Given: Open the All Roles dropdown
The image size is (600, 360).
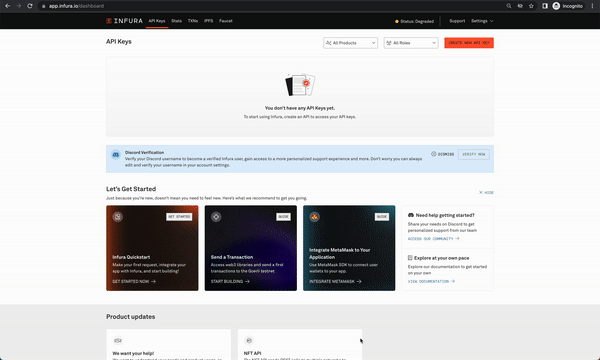Looking at the screenshot, I should [411, 43].
